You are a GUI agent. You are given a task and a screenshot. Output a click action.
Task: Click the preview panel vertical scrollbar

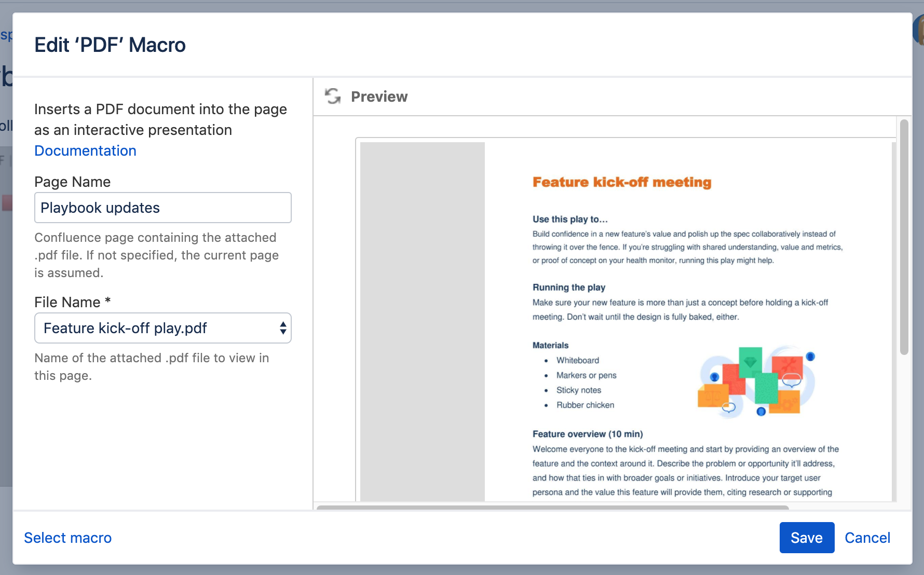[904, 238]
